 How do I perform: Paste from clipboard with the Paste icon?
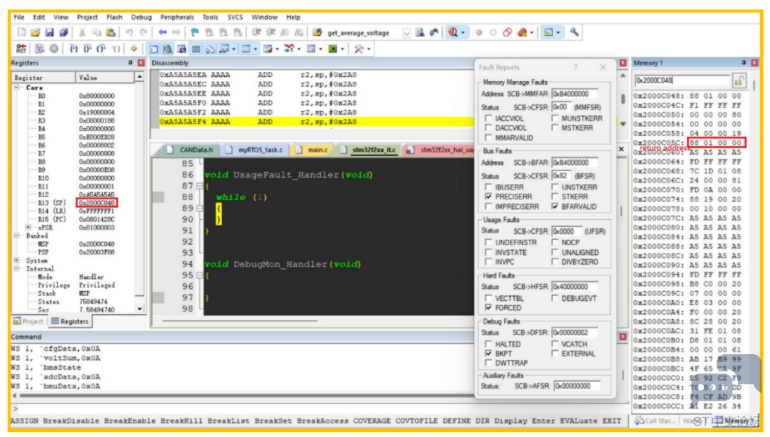click(x=111, y=32)
